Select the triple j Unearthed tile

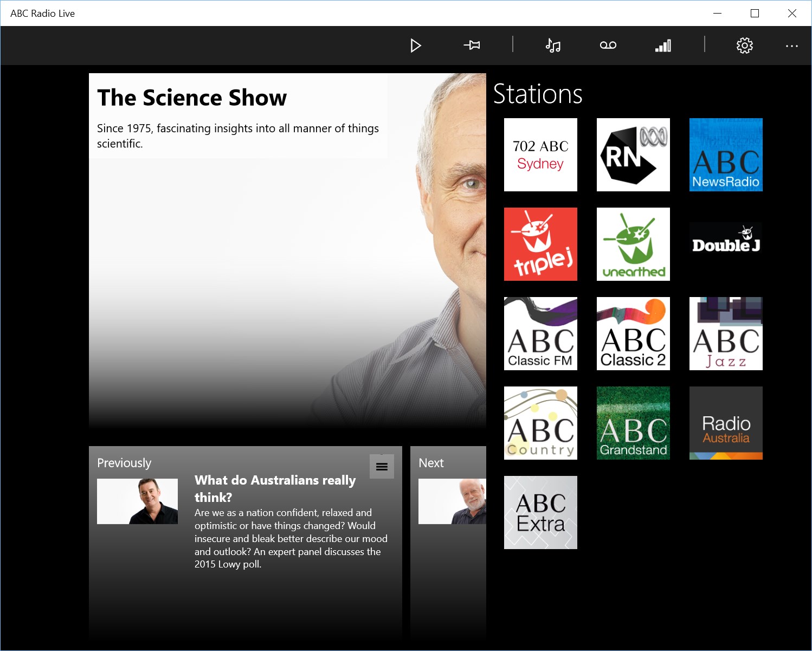click(633, 244)
